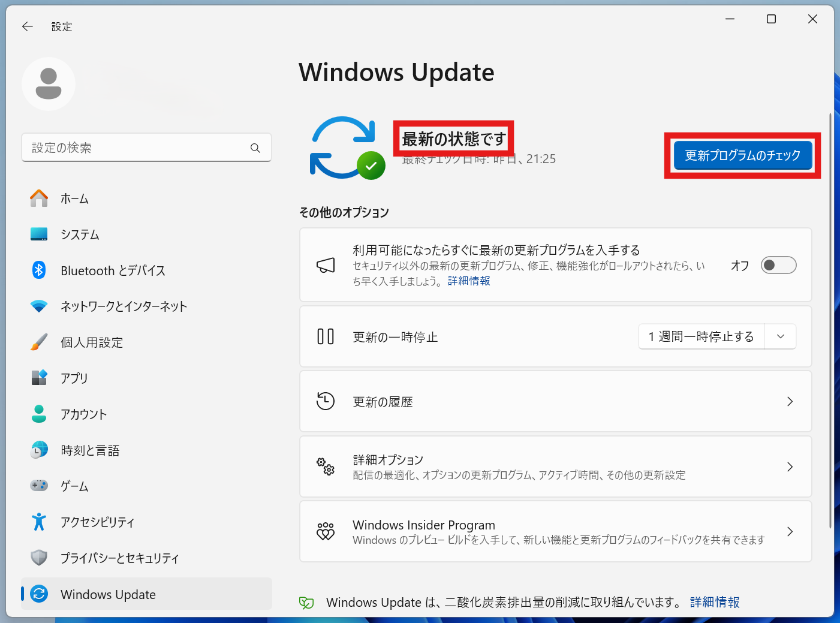Click the その他のオプション heading

tap(344, 212)
